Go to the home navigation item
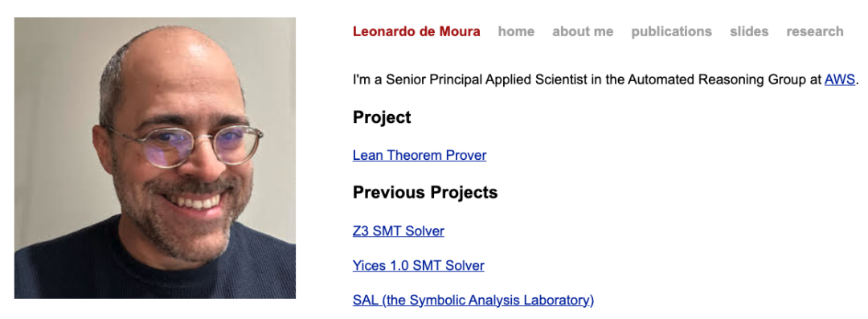868x319 pixels. 516,31
